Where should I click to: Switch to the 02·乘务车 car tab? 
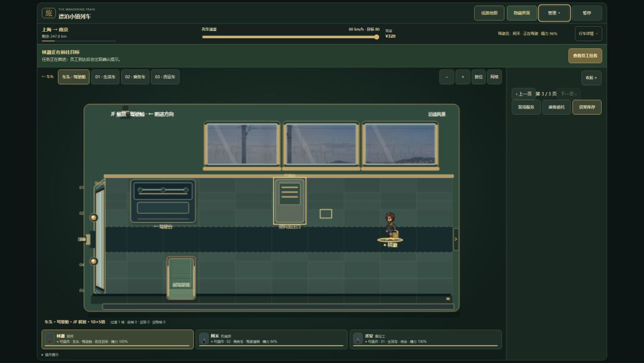tap(135, 77)
